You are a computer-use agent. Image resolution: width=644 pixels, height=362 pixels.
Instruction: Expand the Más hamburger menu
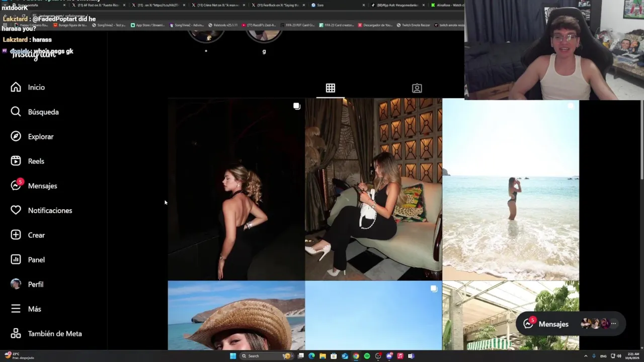[x=26, y=309]
